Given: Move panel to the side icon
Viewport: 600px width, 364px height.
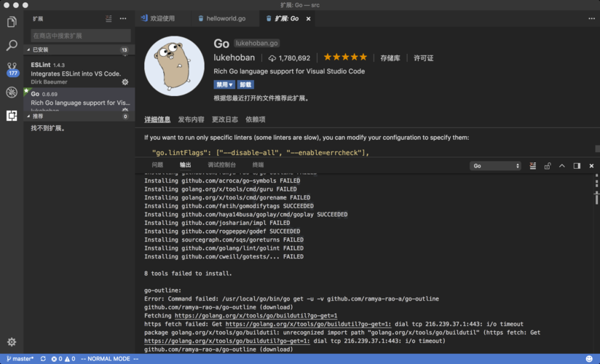Looking at the screenshot, I should (577, 166).
